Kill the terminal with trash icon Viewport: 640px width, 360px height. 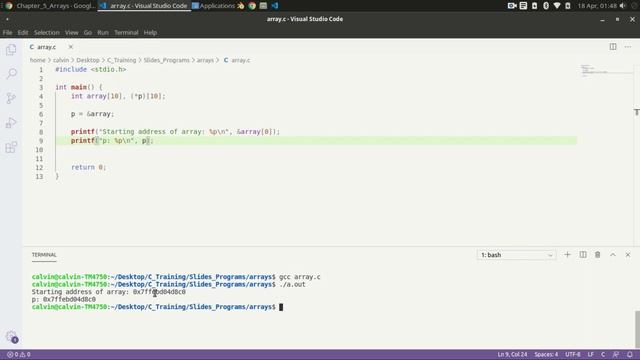598,255
